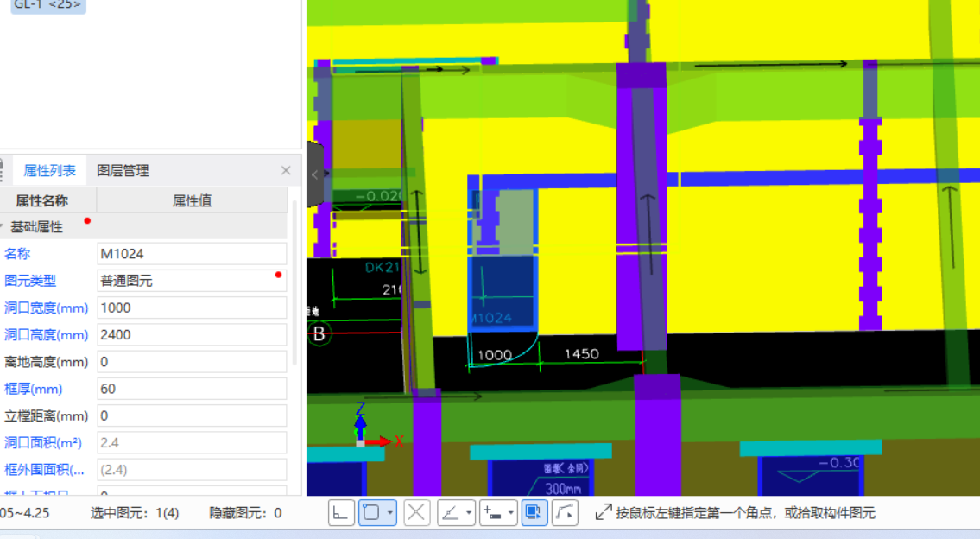This screenshot has height=539, width=980.
Task: Click the 名称 property label
Action: [17, 254]
